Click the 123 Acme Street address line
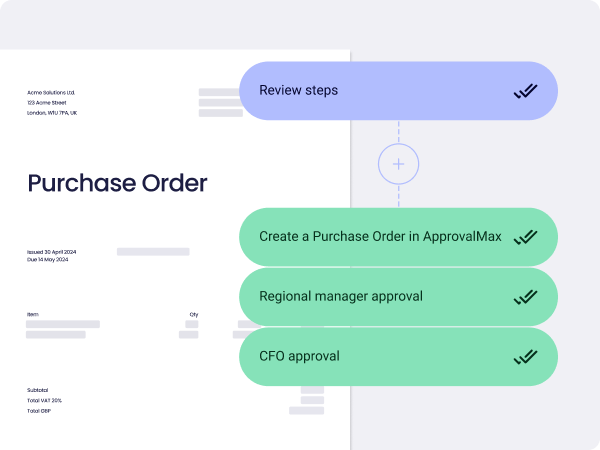The height and width of the screenshot is (450, 600). (47, 103)
